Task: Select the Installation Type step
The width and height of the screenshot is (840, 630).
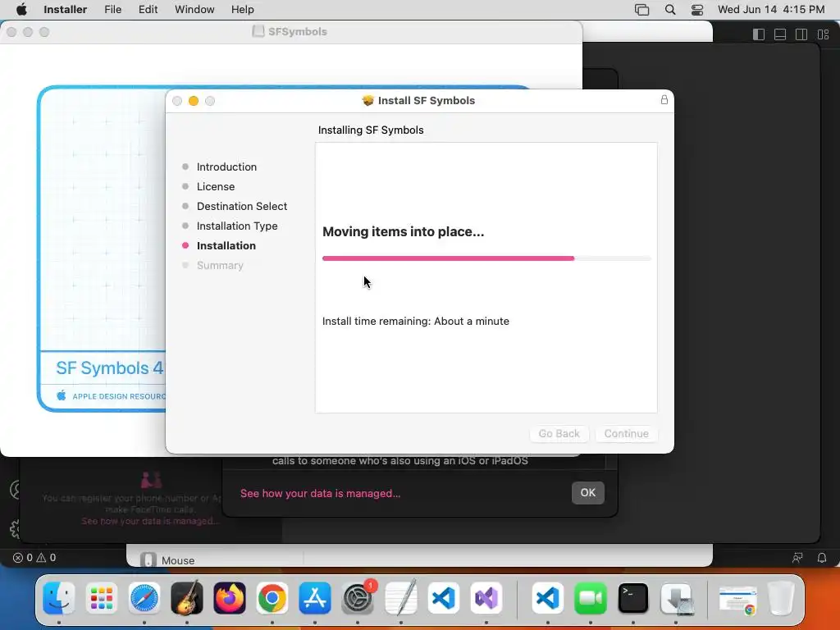Action: [x=237, y=226]
